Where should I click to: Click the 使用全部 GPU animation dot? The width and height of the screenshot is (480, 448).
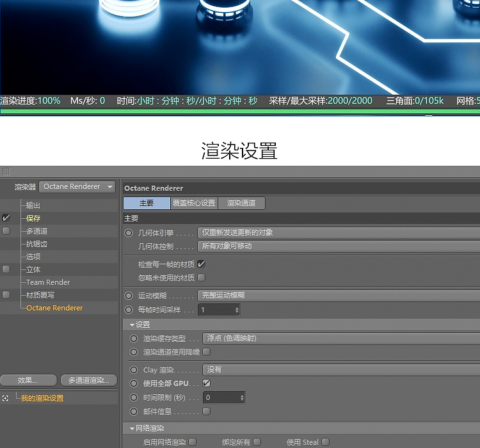pyautogui.click(x=134, y=383)
